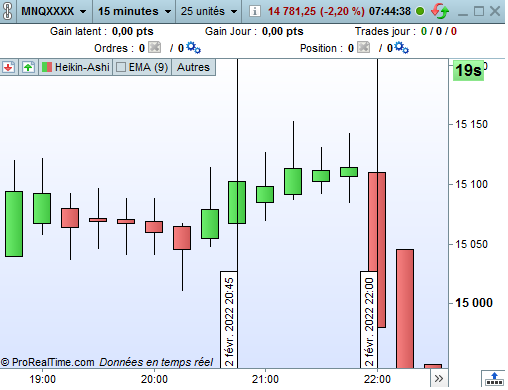Click the 19s countdown timer label

pyautogui.click(x=468, y=70)
